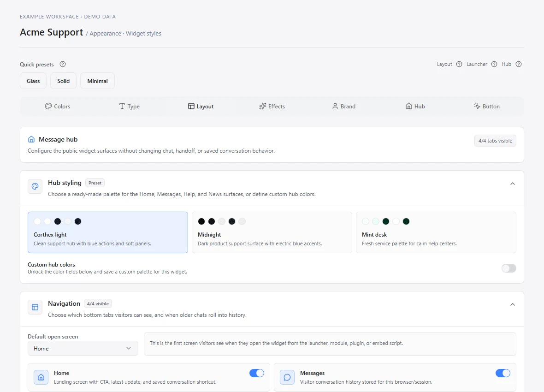Viewport: 544px width, 392px height.
Task: Click the help icon next to the top-right Hub label
Action: pyautogui.click(x=518, y=64)
